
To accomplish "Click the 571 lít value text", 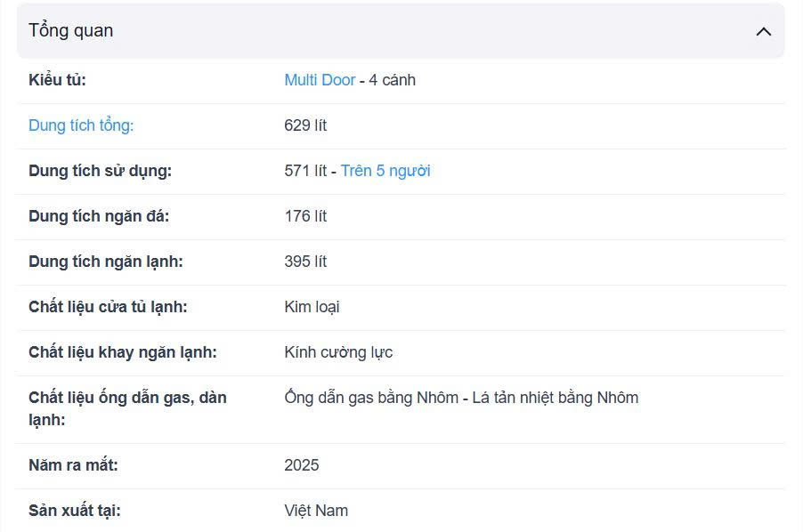I will (x=305, y=171).
